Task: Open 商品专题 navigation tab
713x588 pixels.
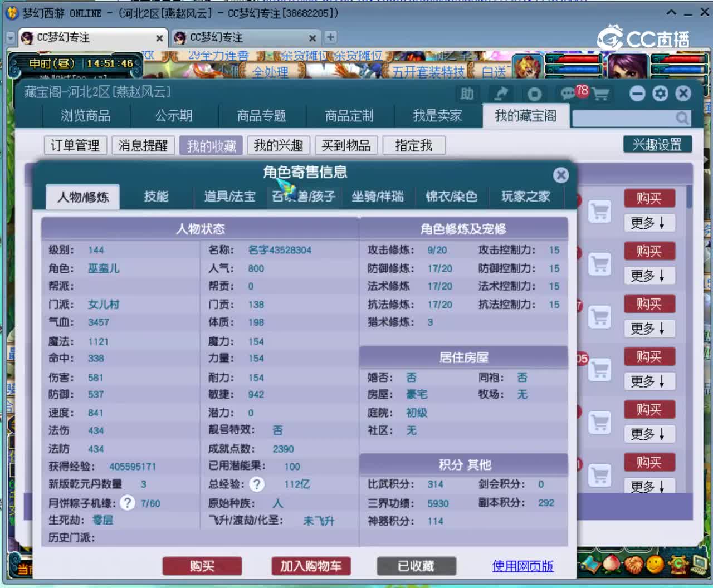Action: click(261, 116)
